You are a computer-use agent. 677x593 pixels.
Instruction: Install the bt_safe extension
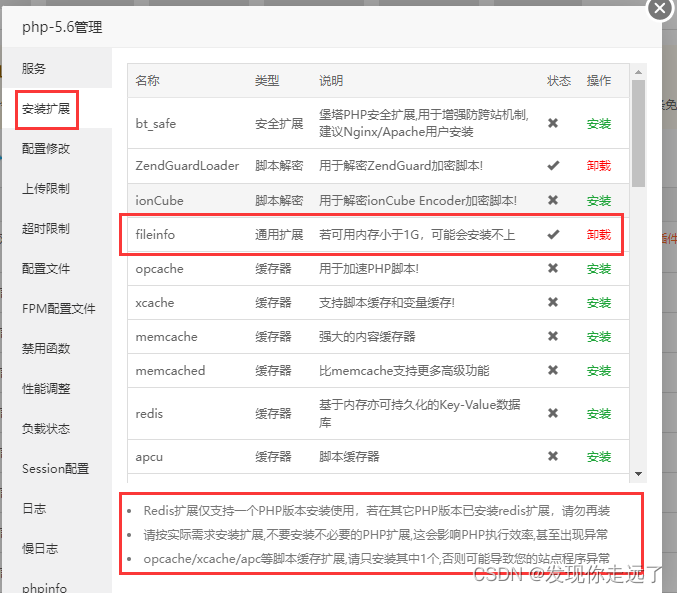pos(598,124)
